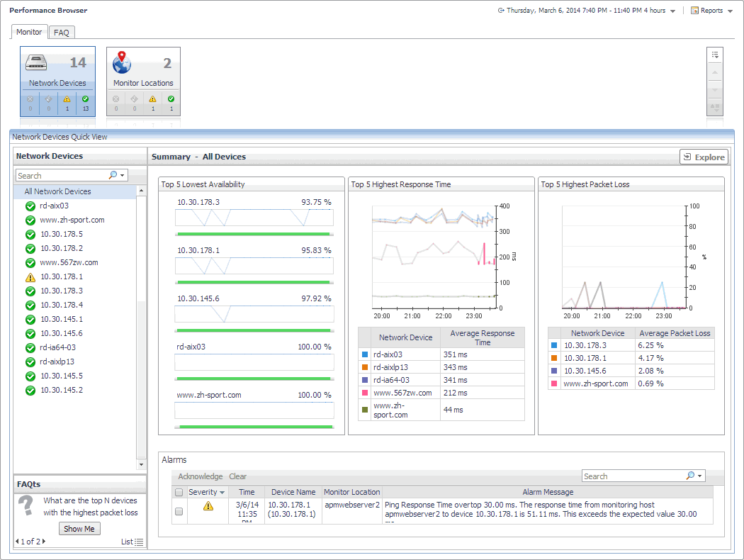Click the FAQts list view icon
The image size is (744, 560).
(x=139, y=542)
